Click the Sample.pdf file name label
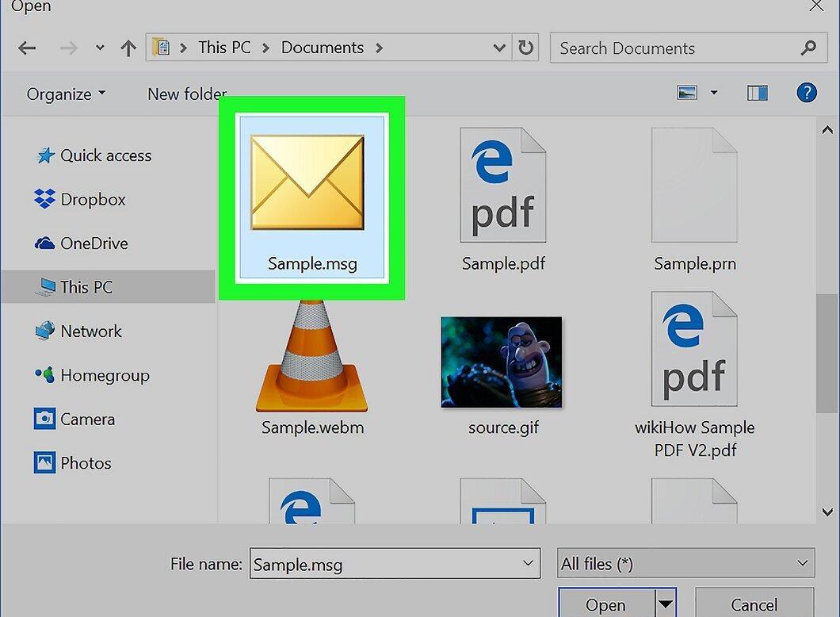Screen dimensions: 840x617 tap(503, 264)
